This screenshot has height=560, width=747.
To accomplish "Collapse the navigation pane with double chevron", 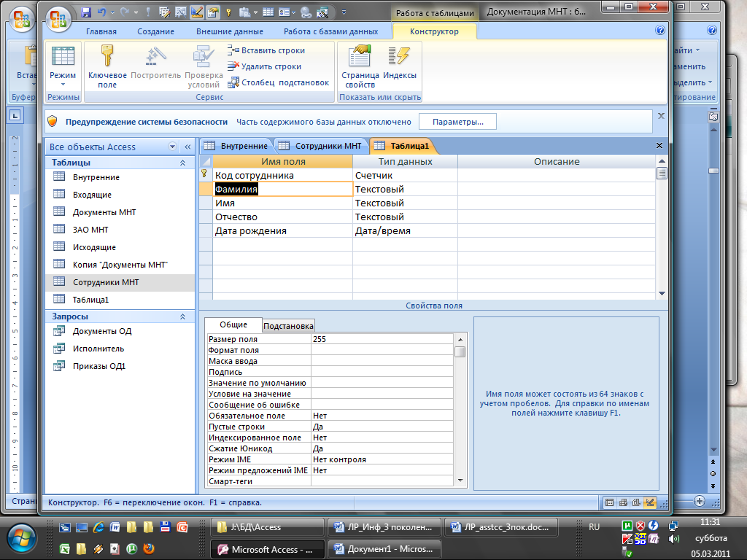I will [187, 147].
